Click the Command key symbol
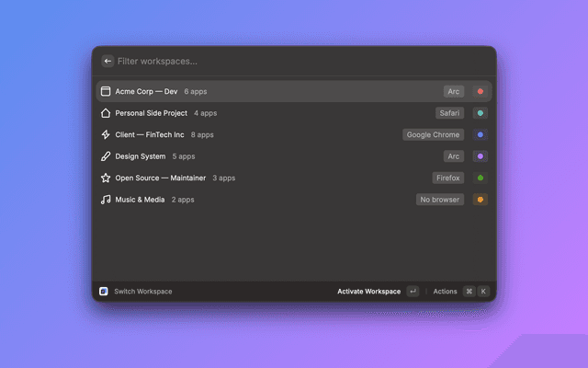Viewport: 588px width, 368px height. point(469,292)
